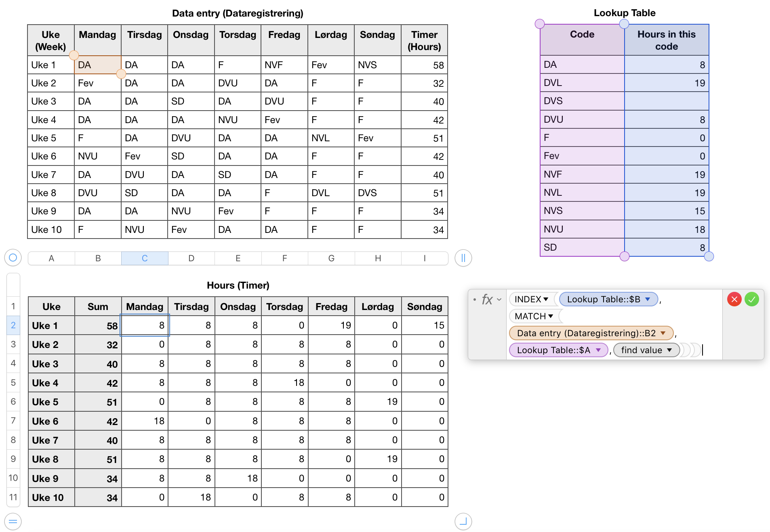Select whole table using circle handle
Screen dimensions: 770x532
point(13,258)
